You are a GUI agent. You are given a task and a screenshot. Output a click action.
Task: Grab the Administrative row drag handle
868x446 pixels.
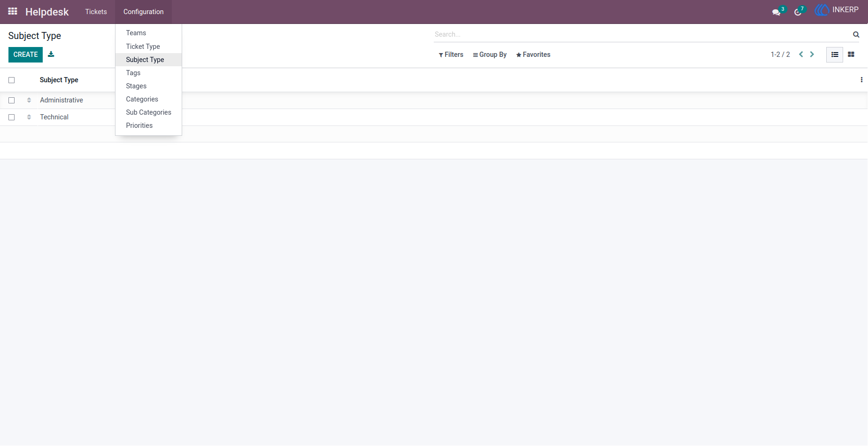pos(29,100)
